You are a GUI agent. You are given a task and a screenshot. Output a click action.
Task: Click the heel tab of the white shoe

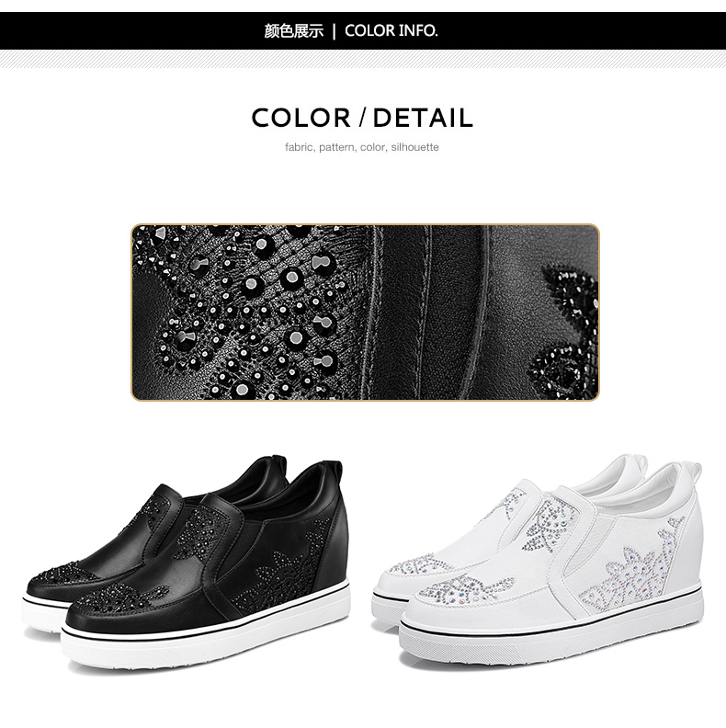tap(693, 476)
